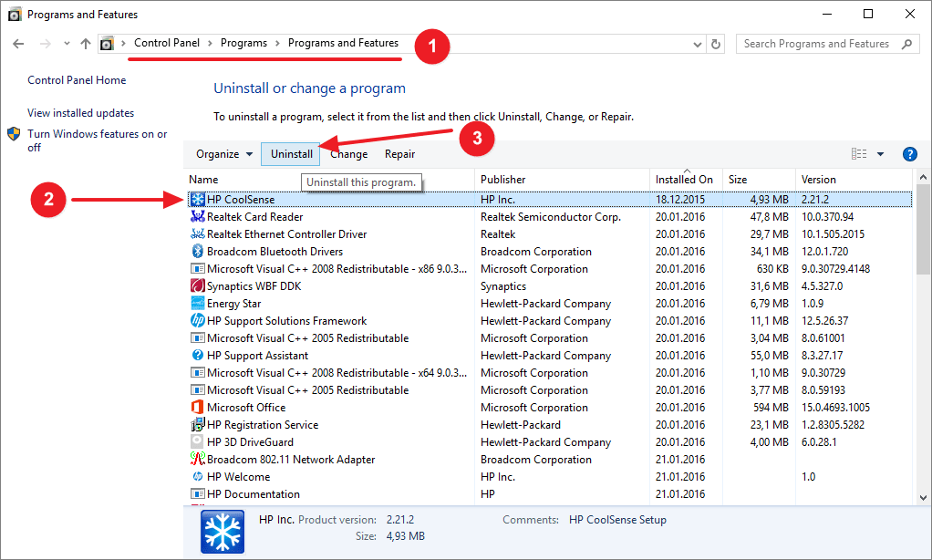
Task: Open the address bar history dropdown
Action: pos(698,44)
